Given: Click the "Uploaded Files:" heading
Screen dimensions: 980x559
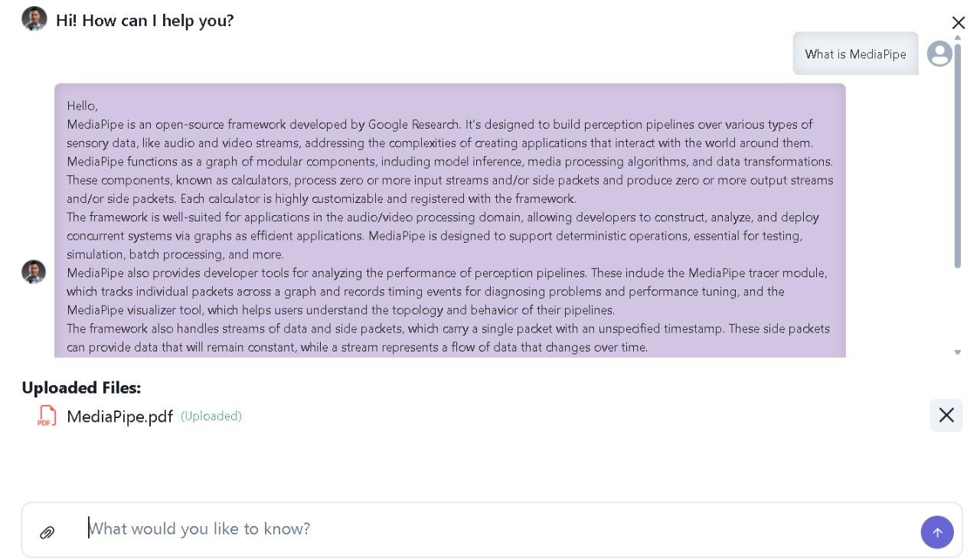Looking at the screenshot, I should pyautogui.click(x=81, y=387).
